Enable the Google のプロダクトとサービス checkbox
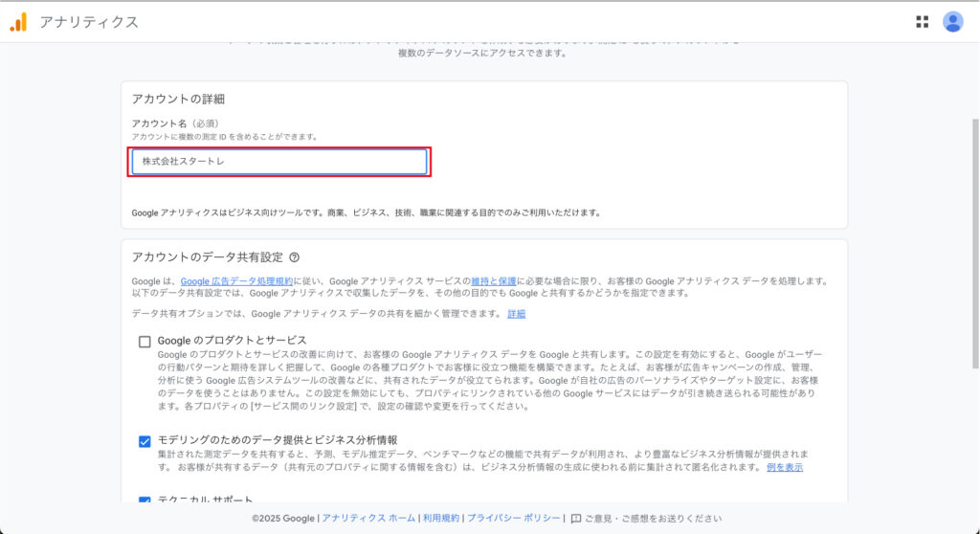This screenshot has width=980, height=534. pyautogui.click(x=145, y=342)
